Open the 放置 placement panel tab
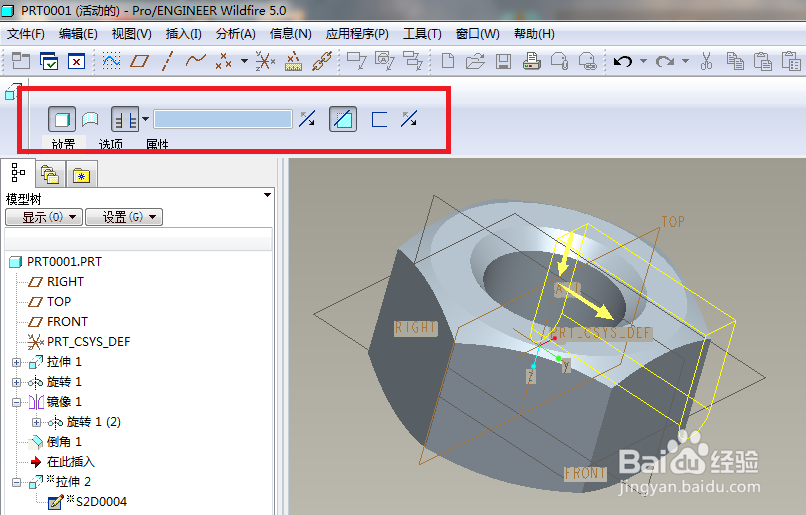 (x=64, y=144)
